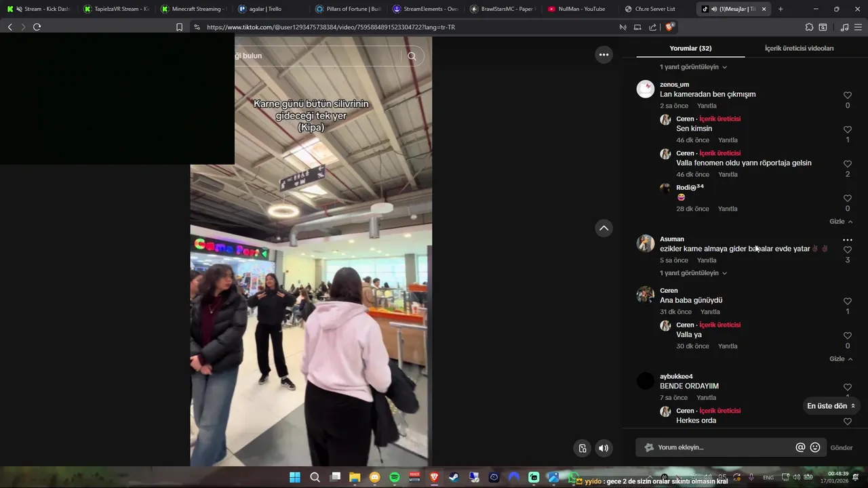Image resolution: width=868 pixels, height=488 pixels.
Task: Click Gönder to post the comment
Action: [842, 447]
